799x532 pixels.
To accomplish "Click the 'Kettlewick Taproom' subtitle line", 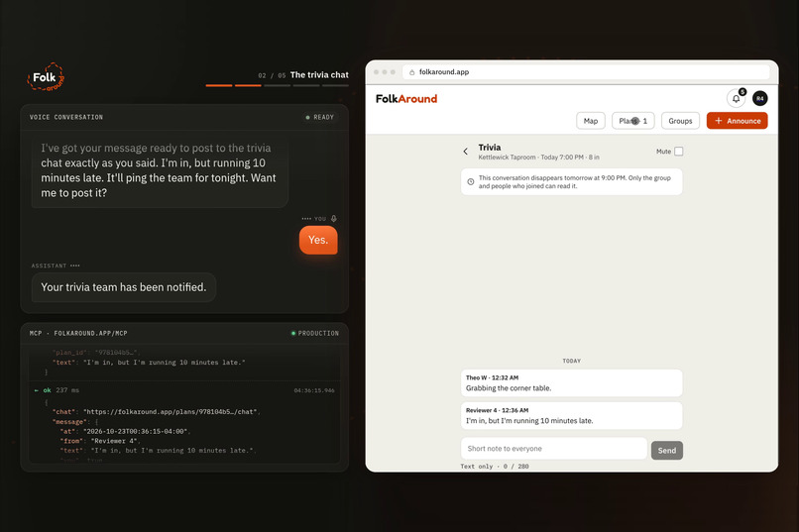I will tap(538, 158).
